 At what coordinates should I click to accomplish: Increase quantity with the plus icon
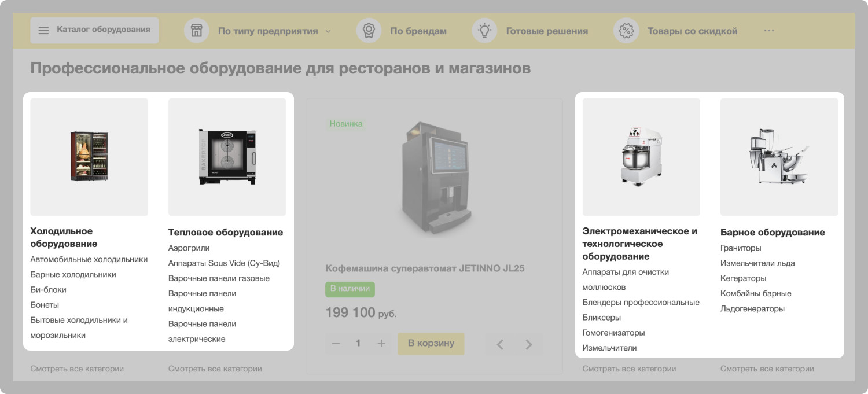[x=381, y=344]
